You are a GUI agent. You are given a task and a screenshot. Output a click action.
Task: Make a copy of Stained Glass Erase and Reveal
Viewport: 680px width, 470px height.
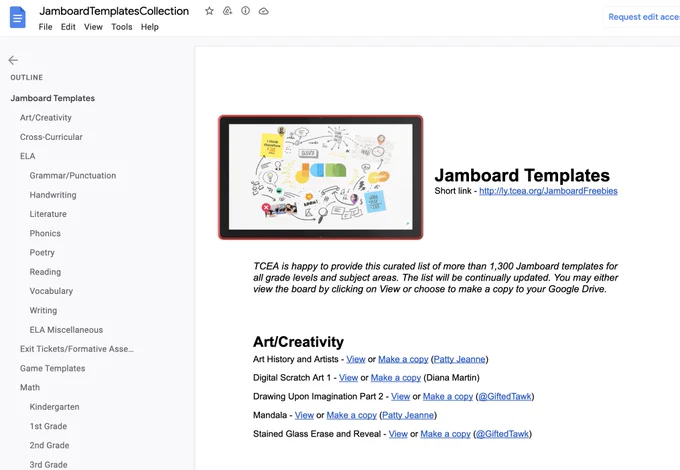pos(445,434)
